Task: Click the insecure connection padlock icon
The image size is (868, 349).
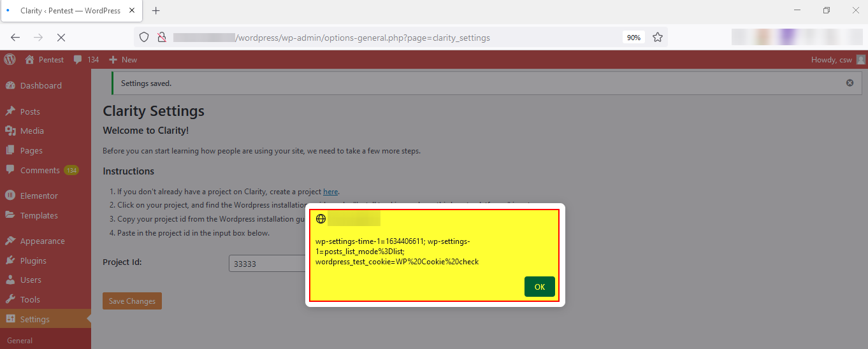Action: coord(162,38)
